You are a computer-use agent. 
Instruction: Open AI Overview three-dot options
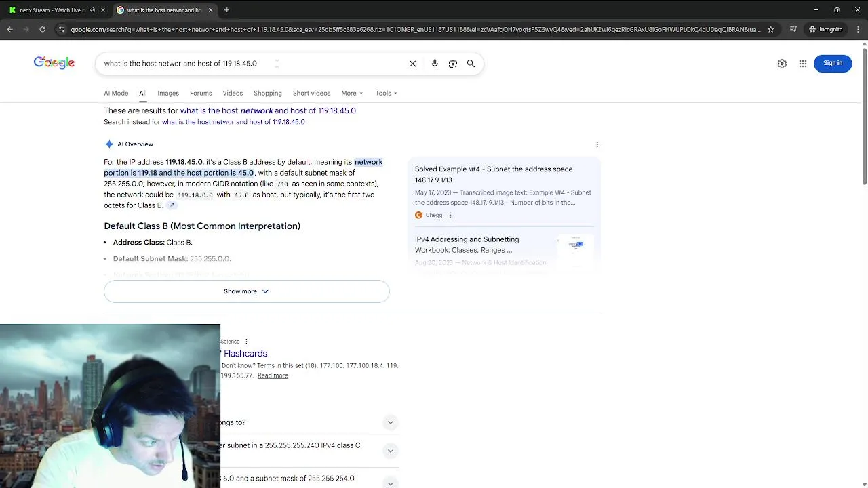point(597,144)
